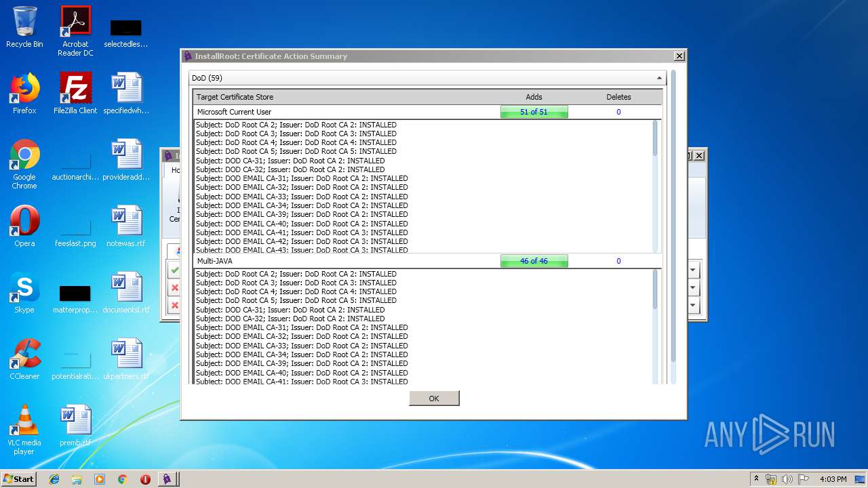The width and height of the screenshot is (868, 488).
Task: Click the Deletes value in Microsoft Current User row
Action: point(618,112)
